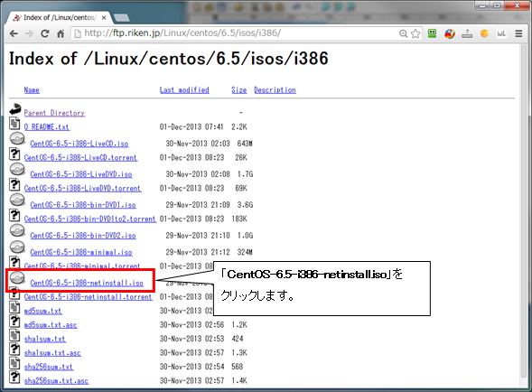Viewport: 532px width, 392px height.
Task: Open the md5sum.txt link
Action: tap(42, 311)
